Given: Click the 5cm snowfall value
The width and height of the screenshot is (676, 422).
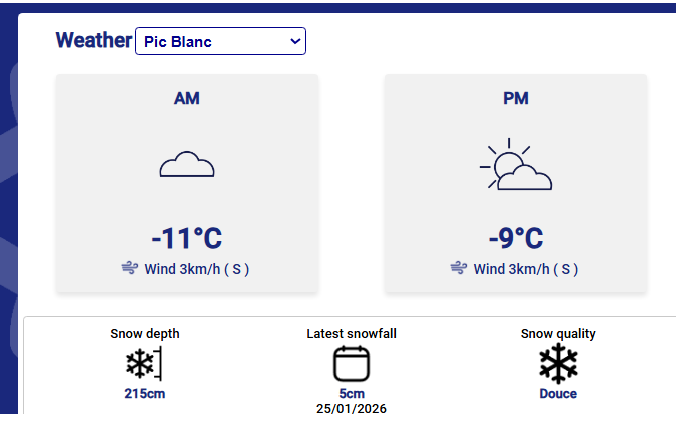Looking at the screenshot, I should 352,394.
